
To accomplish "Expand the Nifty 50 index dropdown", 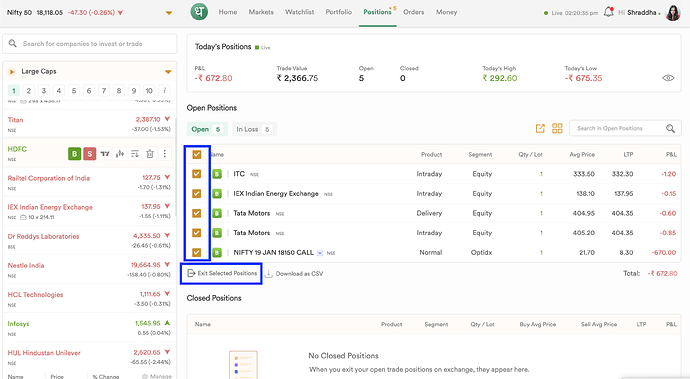I will [169, 13].
